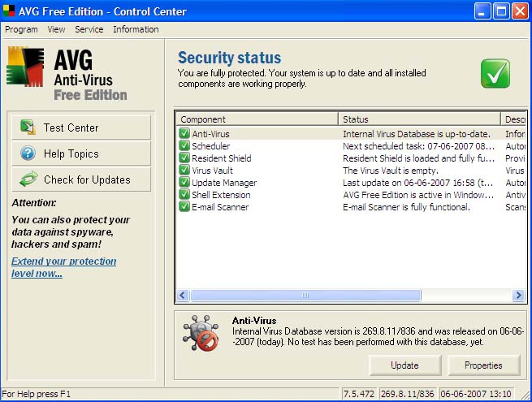The image size is (532, 402).
Task: Select the Shell Extension component
Action: coord(351,195)
